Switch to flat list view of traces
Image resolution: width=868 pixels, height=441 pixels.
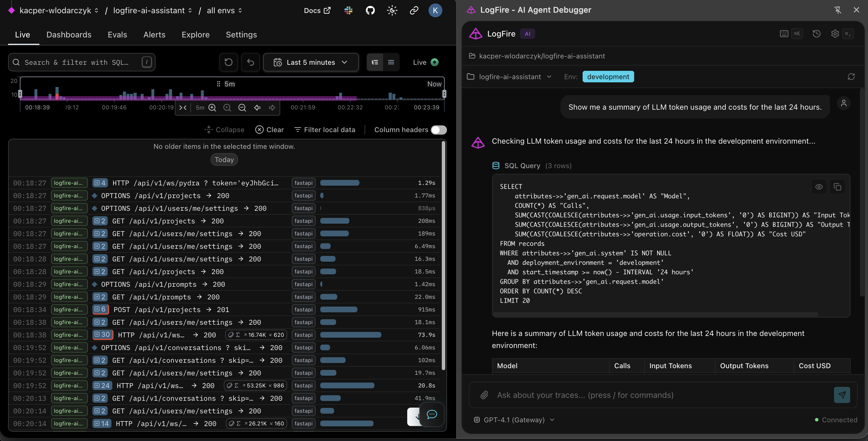coord(391,62)
